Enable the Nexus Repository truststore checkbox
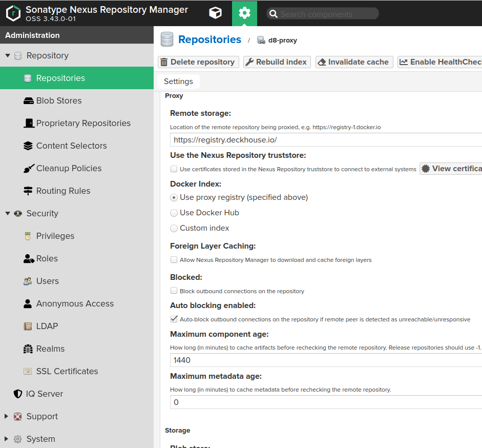This screenshot has width=482, height=448. 174,169
